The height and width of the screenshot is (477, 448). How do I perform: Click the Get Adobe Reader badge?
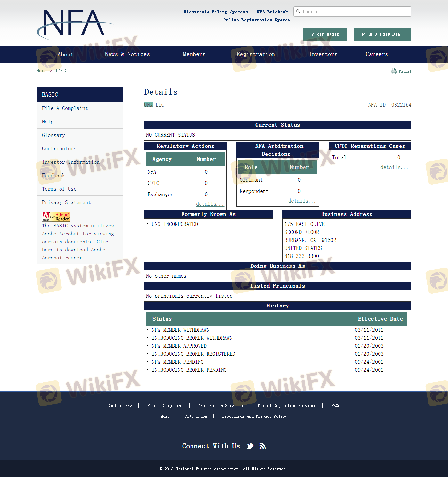[x=56, y=217]
